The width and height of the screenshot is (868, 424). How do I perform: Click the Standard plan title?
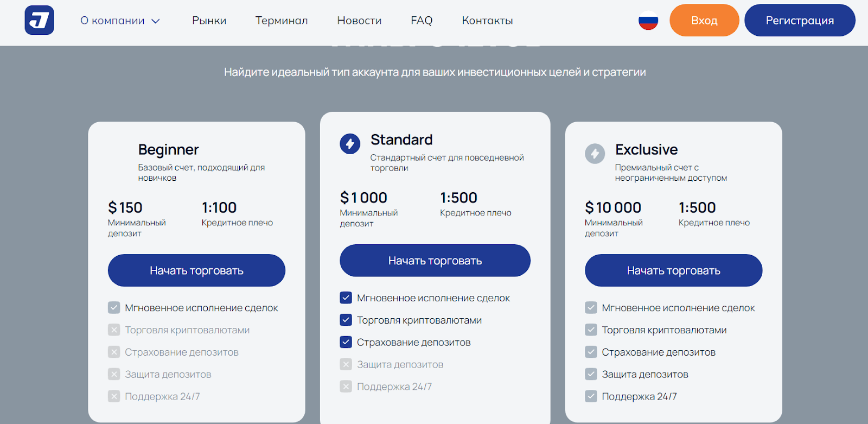click(401, 140)
